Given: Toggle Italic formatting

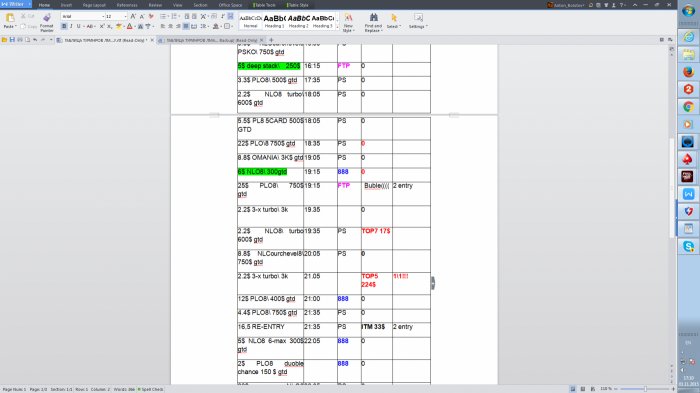Looking at the screenshot, I should click(71, 27).
